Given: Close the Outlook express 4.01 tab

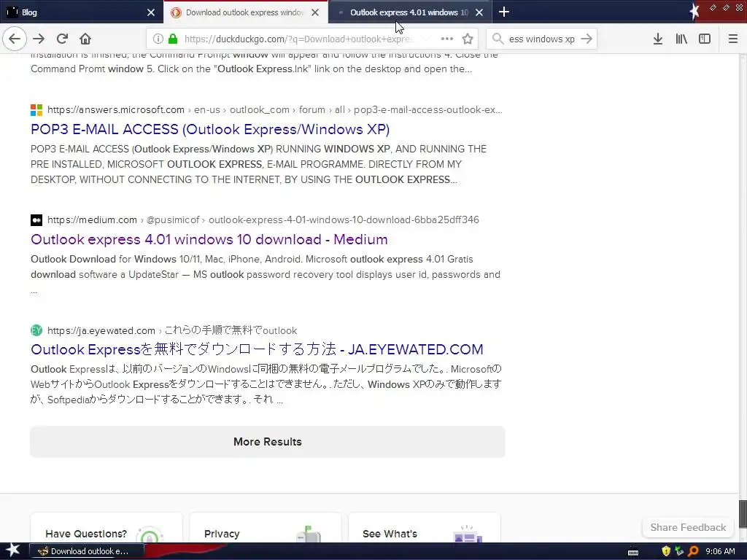Looking at the screenshot, I should (x=479, y=12).
